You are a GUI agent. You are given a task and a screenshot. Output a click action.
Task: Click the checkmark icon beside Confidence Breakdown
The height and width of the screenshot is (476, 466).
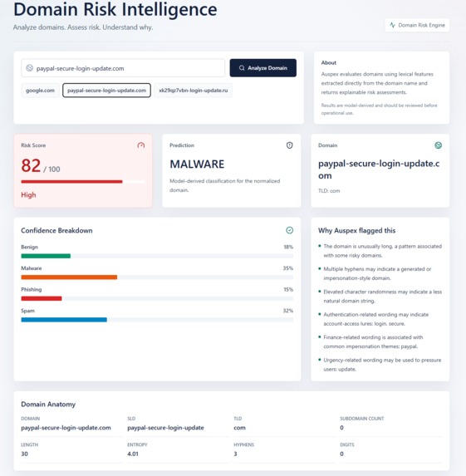click(x=290, y=230)
